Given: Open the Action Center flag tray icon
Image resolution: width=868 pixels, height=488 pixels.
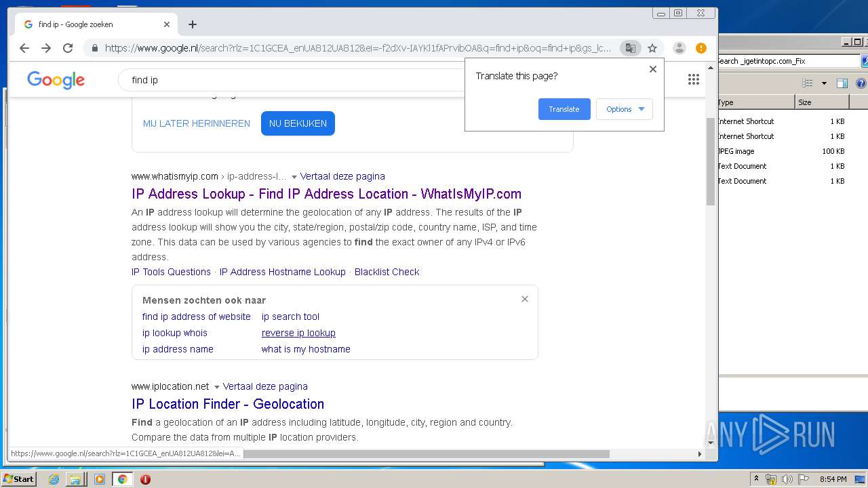Looking at the screenshot, I should pos(802,479).
